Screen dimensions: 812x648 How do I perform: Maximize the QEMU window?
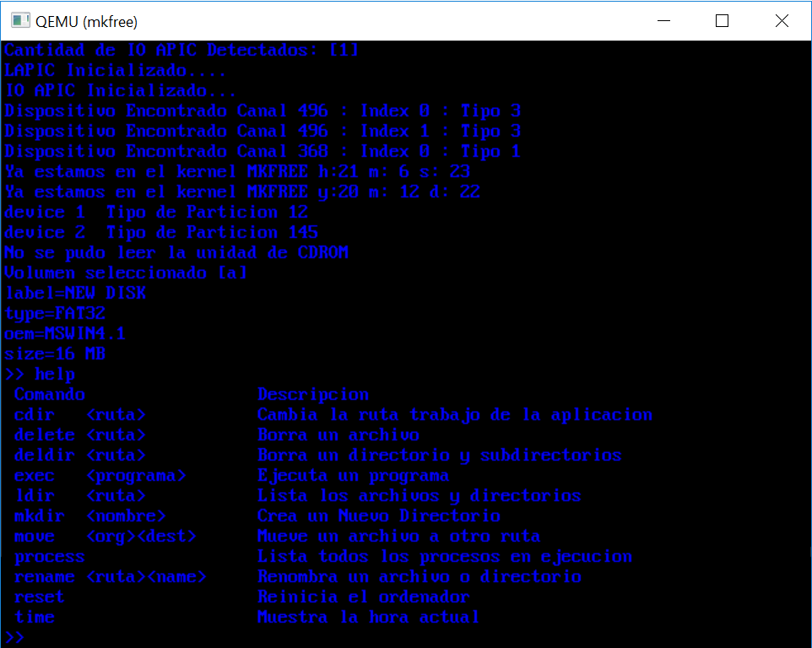click(x=722, y=21)
